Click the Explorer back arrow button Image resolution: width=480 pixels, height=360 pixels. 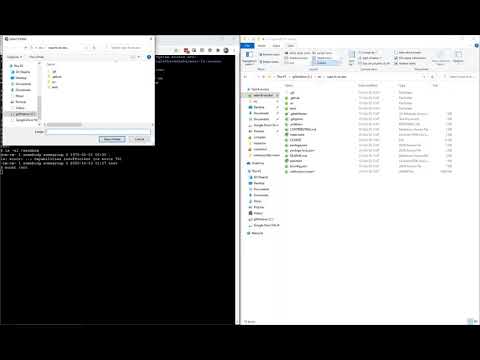(245, 77)
